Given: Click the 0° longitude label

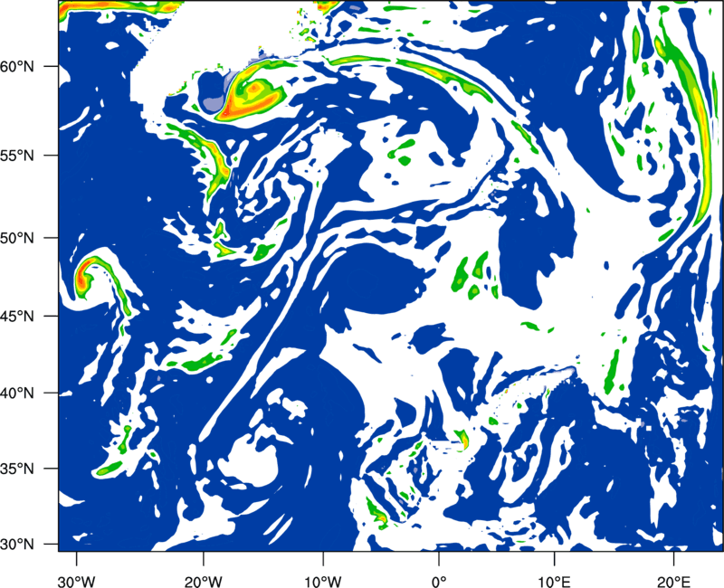Looking at the screenshot, I should tap(439, 582).
